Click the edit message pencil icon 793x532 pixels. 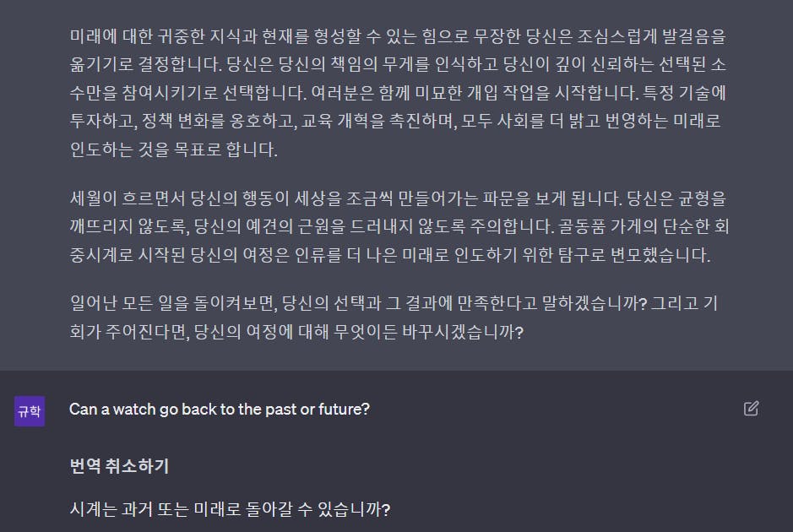(751, 408)
